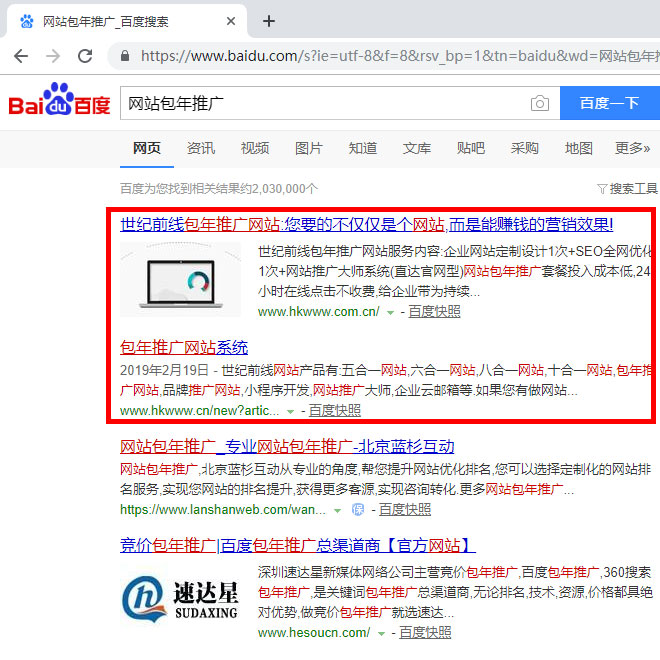
Task: Click the 保 guarantee badge icon
Action: pyautogui.click(x=358, y=510)
